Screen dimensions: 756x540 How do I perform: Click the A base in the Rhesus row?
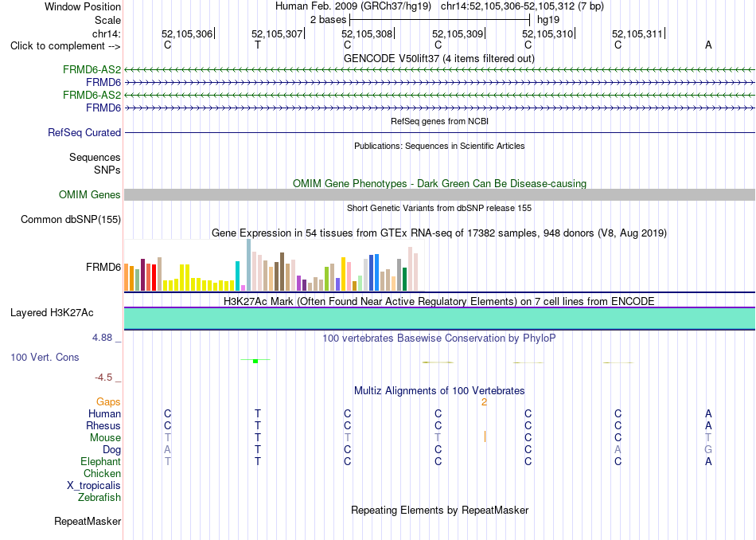pos(708,425)
